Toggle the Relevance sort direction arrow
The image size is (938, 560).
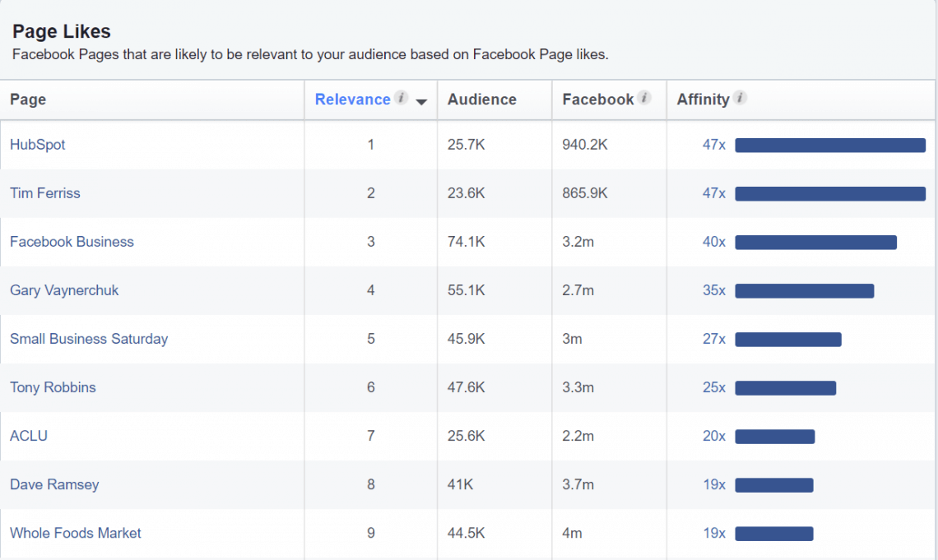tap(420, 101)
